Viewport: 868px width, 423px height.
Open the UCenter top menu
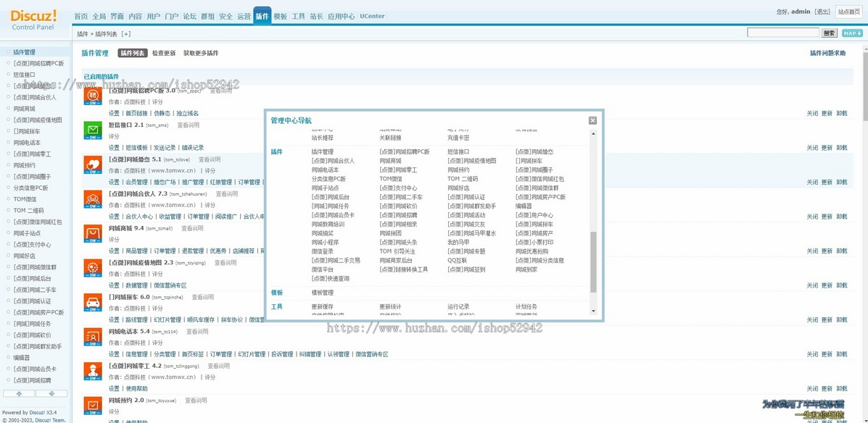pyautogui.click(x=372, y=17)
